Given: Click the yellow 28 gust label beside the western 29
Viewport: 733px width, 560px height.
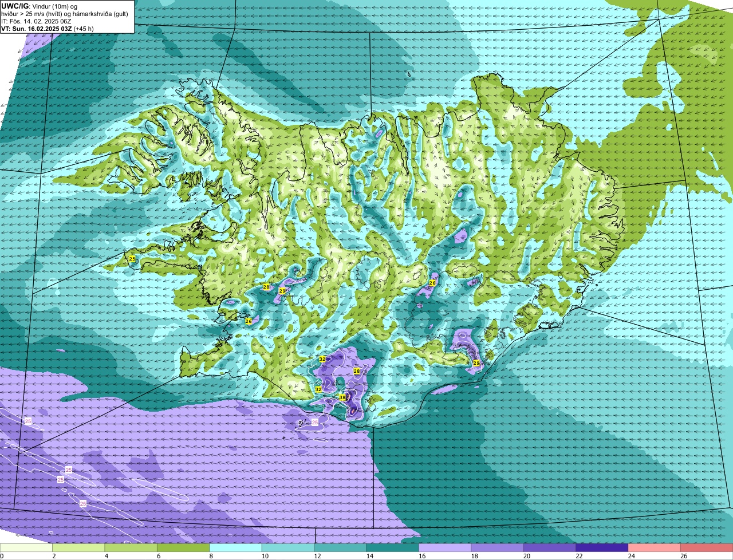Looking at the screenshot, I should point(266,287).
